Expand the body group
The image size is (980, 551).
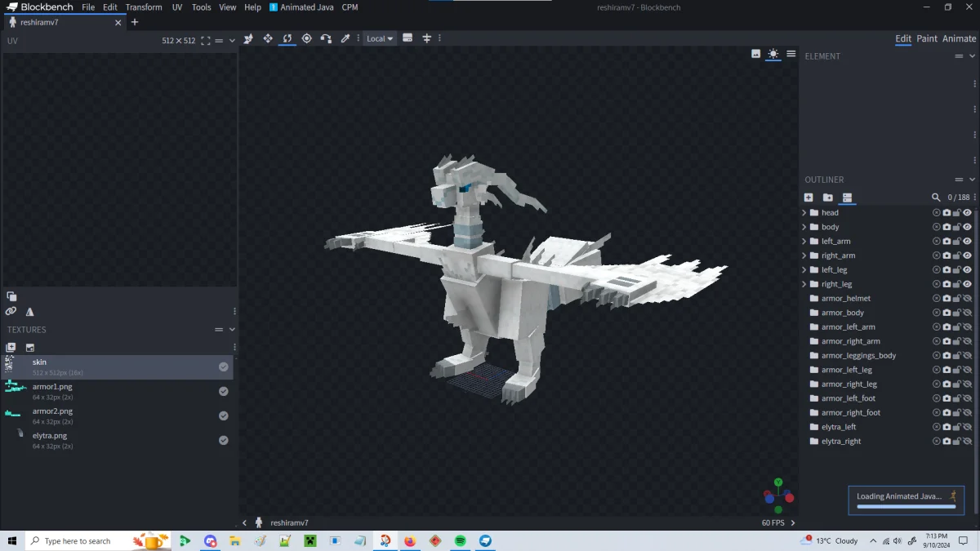click(804, 227)
